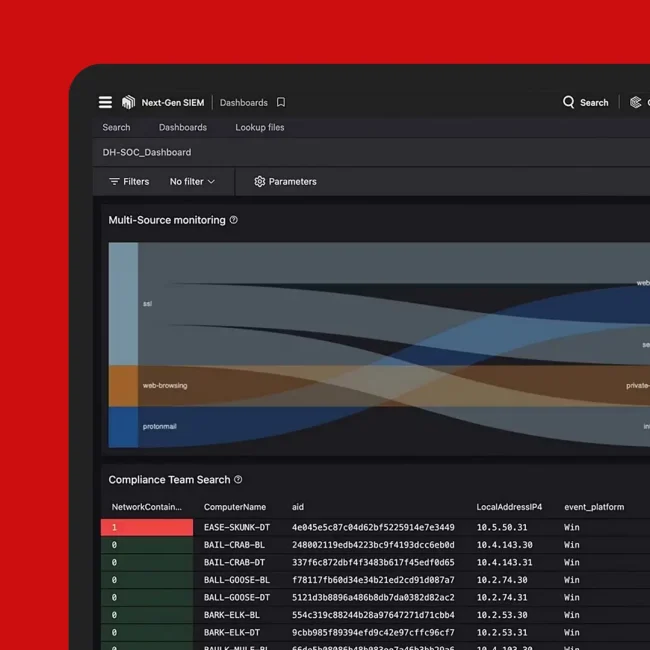Go to the Lookup files tab

[x=260, y=128]
